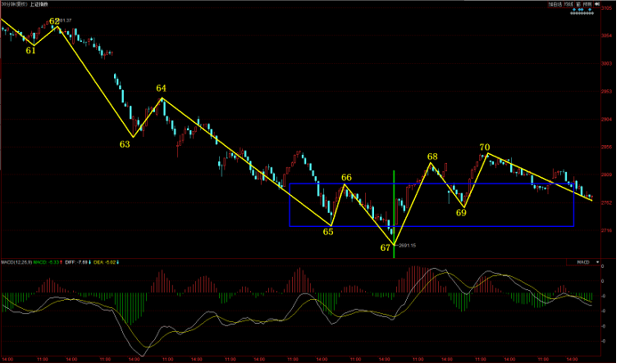Open the 30分钟(复权) period selector

tap(14, 4)
